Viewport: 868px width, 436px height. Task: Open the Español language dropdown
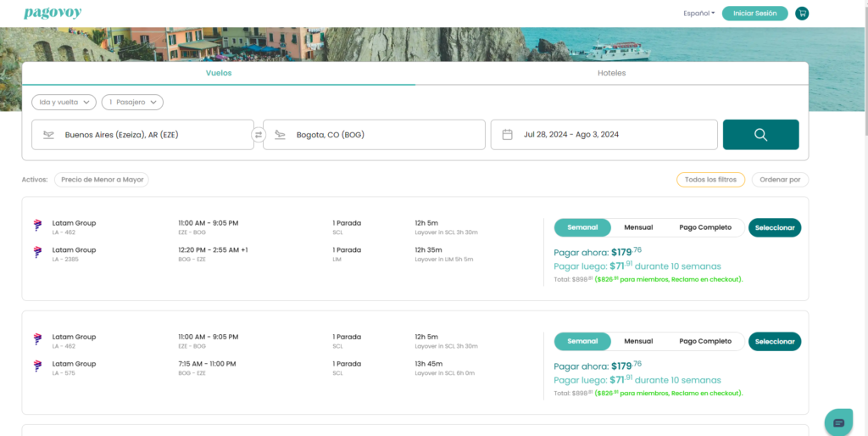[x=698, y=14]
